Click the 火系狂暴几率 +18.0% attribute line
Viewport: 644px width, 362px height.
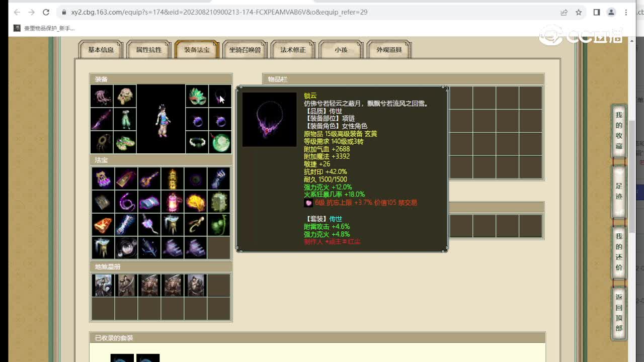coord(334,195)
